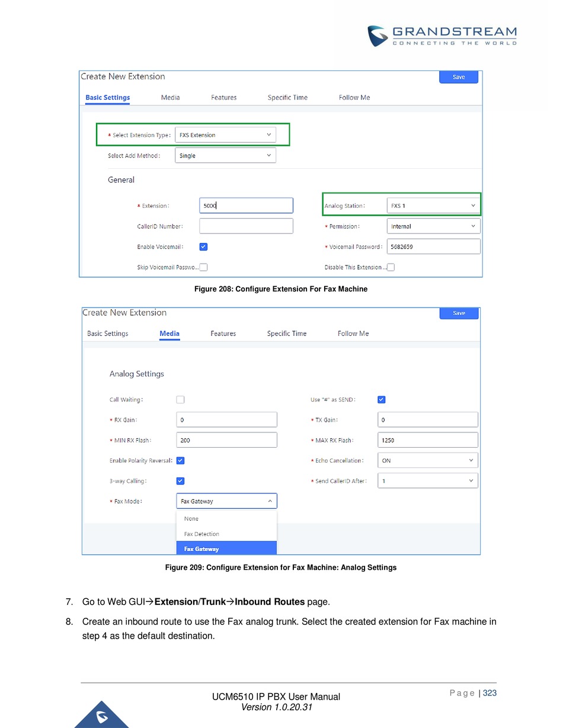Open Features tab in upper form
Image resolution: width=563 pixels, height=728 pixels.
coord(223,98)
